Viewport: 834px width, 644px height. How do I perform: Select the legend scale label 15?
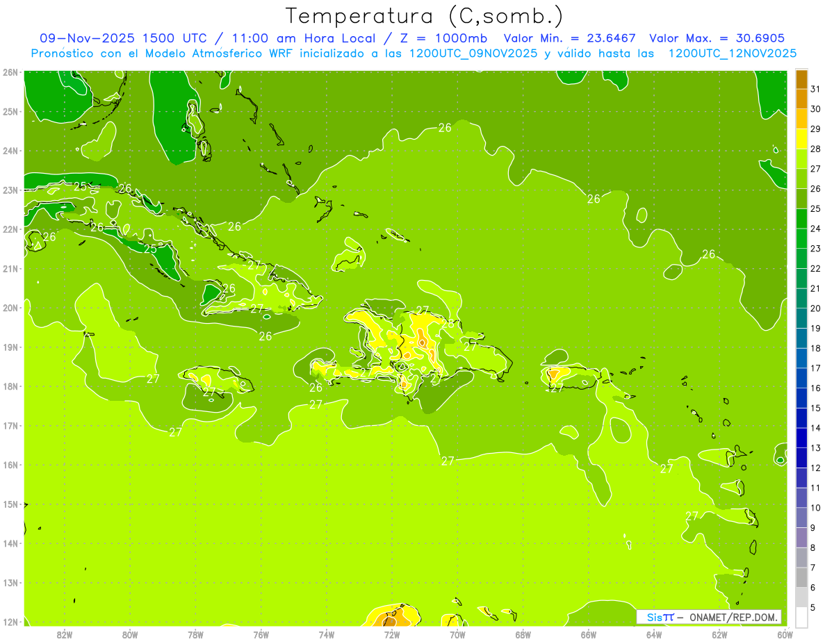[816, 408]
